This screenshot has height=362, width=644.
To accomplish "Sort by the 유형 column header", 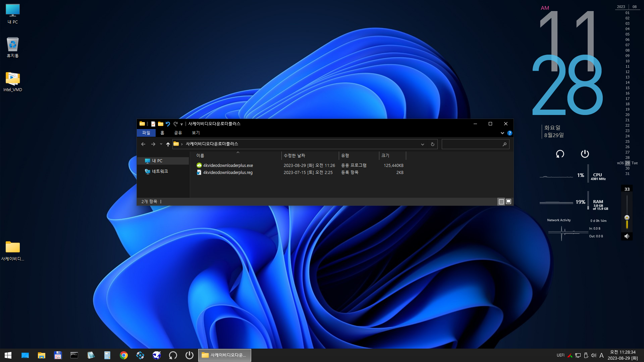I will pos(359,156).
